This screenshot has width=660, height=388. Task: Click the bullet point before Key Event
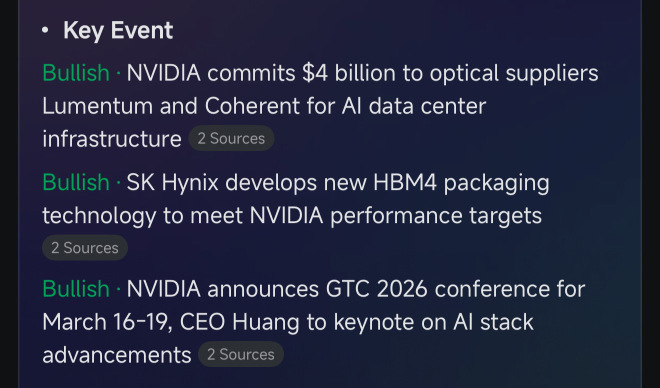pos(45,30)
